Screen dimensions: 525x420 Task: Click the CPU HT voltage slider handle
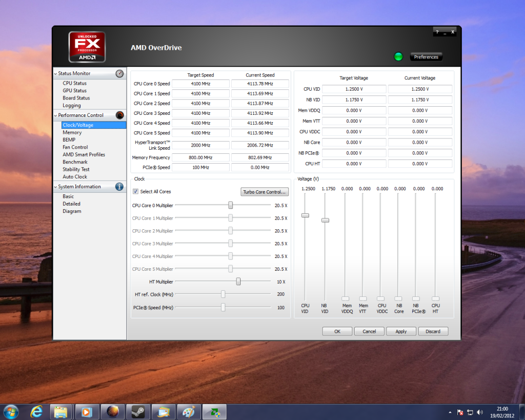[x=435, y=298]
